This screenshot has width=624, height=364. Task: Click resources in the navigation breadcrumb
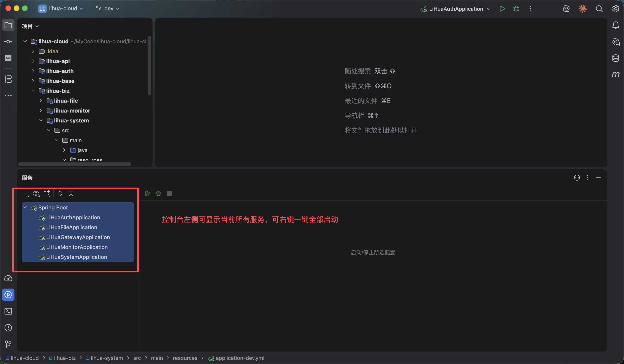click(x=185, y=358)
